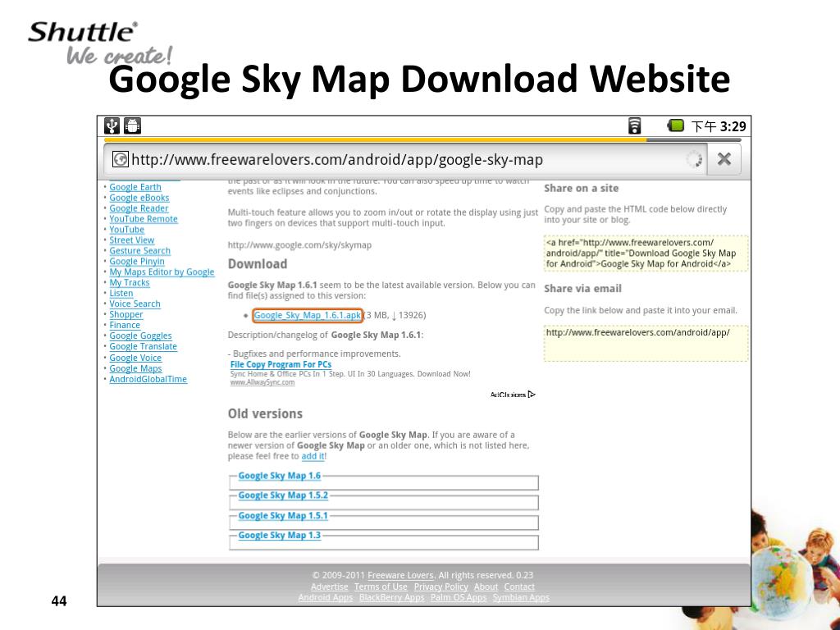Click the http://www.google.com/sky/skymap text
840x630 pixels.
(x=299, y=245)
